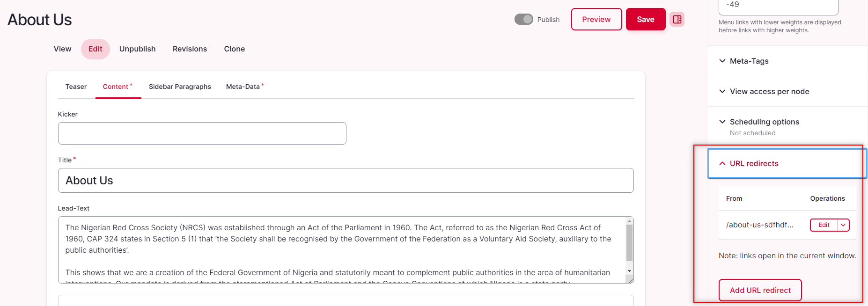Edit the /about-us redirect

point(824,225)
